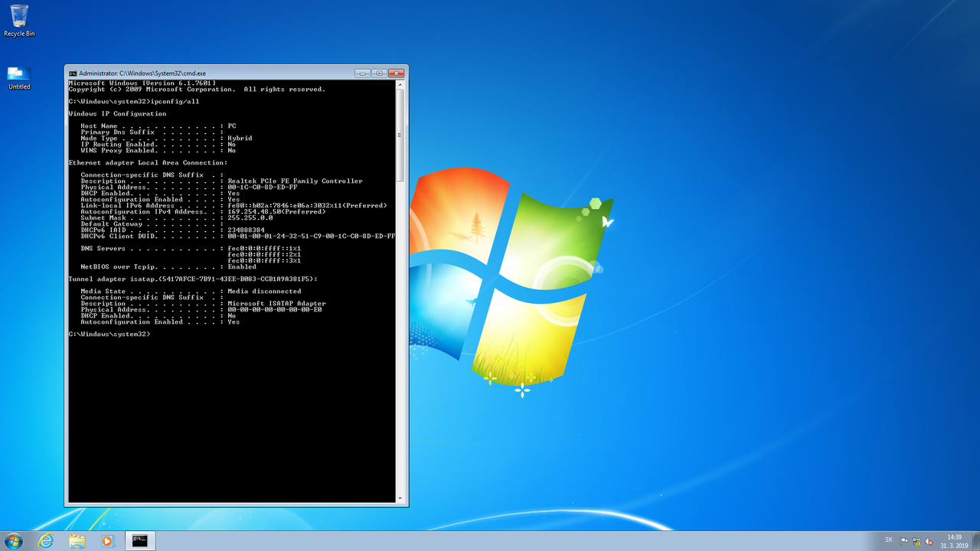This screenshot has width=980, height=551.
Task: Click the 'Tunnel adapter isatap' line
Action: pos(193,279)
